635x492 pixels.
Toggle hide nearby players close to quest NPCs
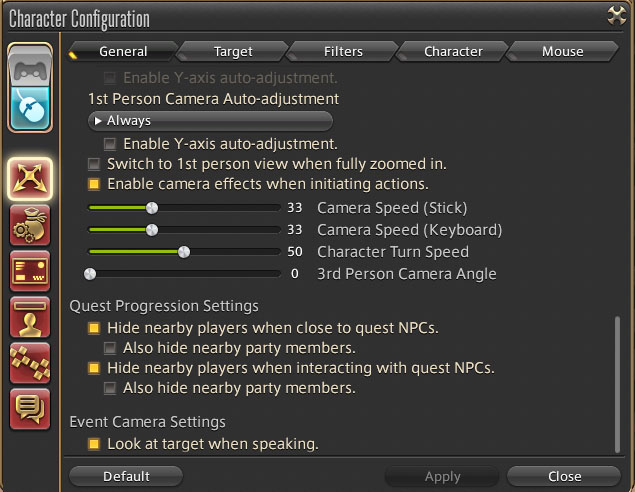tap(94, 328)
